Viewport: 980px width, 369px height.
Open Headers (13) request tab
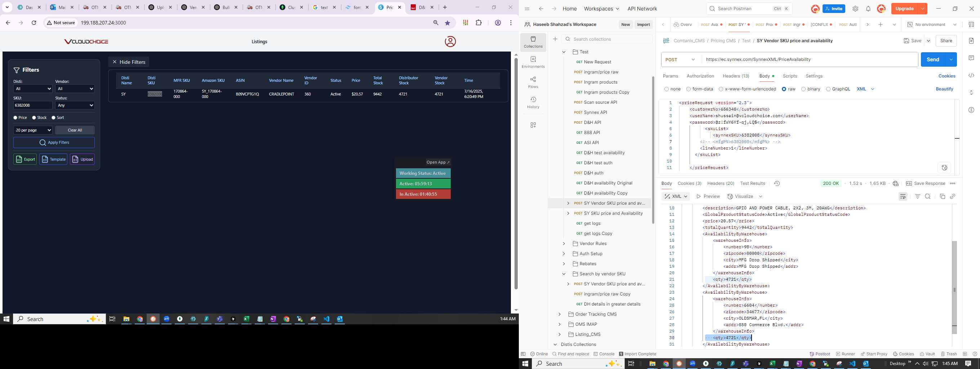[736, 76]
